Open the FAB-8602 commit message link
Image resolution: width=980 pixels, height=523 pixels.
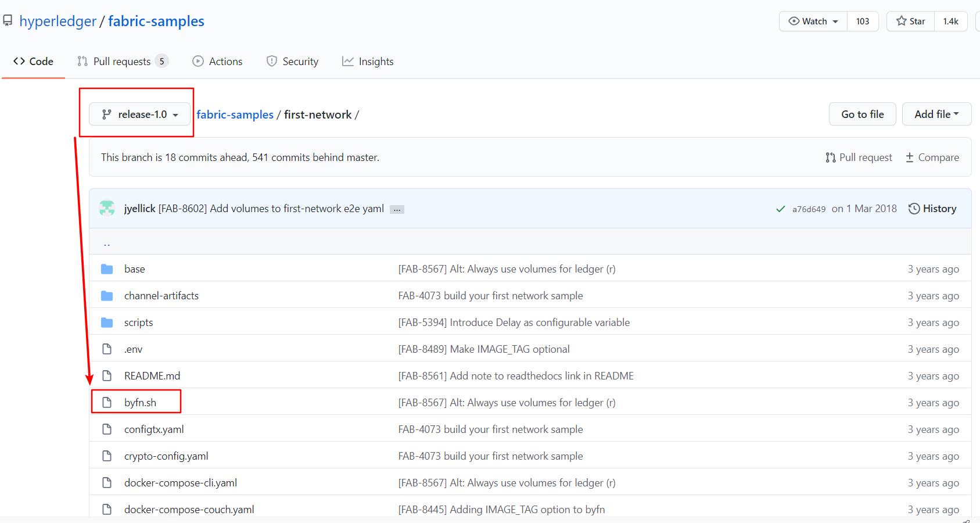[x=271, y=209]
